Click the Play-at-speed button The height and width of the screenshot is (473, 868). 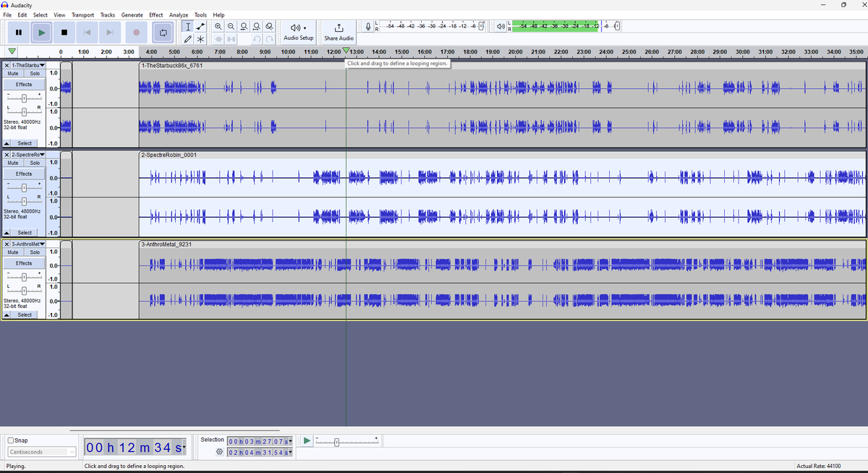point(307,440)
